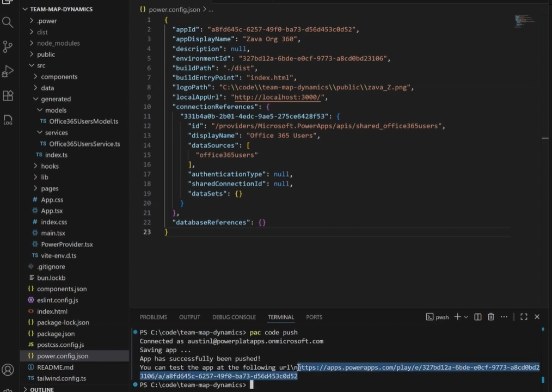
Task: Open the Accounts menu icon
Action: coord(8,370)
